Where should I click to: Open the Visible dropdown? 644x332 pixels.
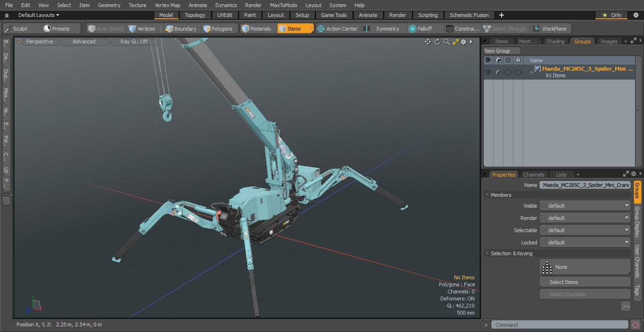(x=585, y=206)
